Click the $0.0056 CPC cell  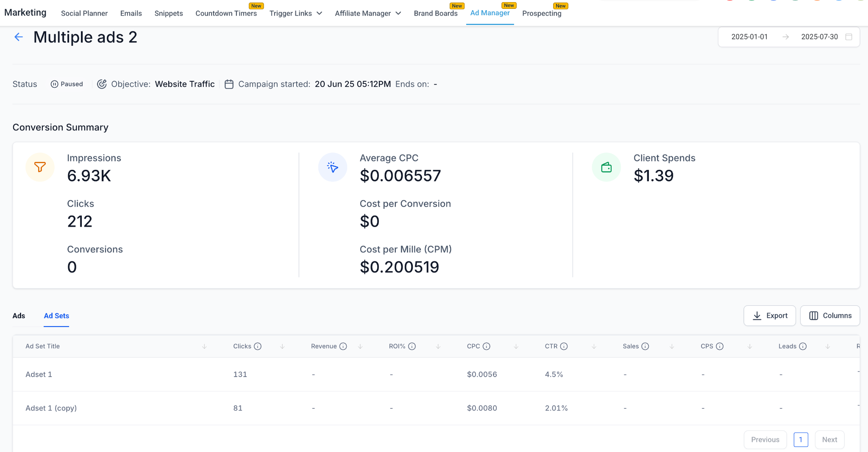(x=482, y=374)
